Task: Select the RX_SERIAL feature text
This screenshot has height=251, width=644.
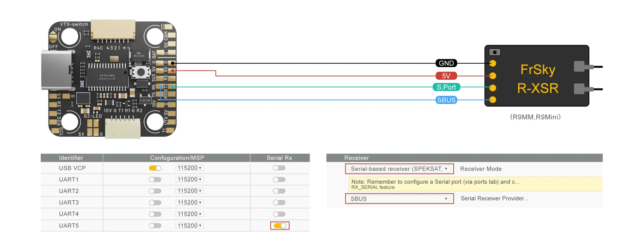Action: coord(373,187)
